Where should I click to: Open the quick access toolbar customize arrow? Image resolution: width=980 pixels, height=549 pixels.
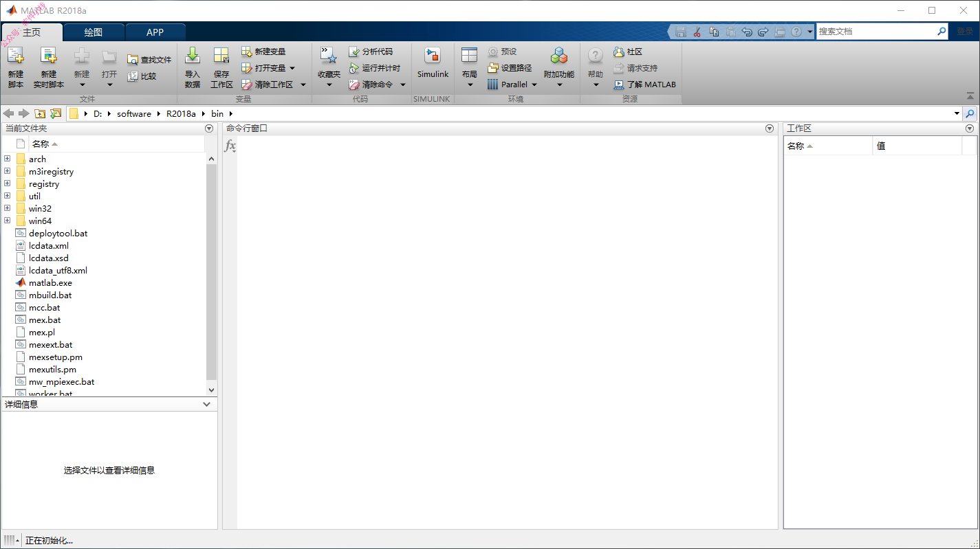pos(810,32)
